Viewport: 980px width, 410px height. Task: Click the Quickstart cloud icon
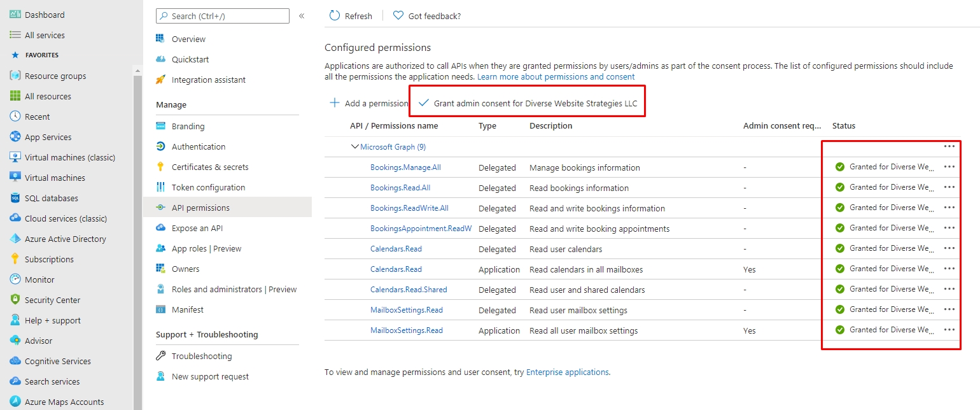coord(160,59)
